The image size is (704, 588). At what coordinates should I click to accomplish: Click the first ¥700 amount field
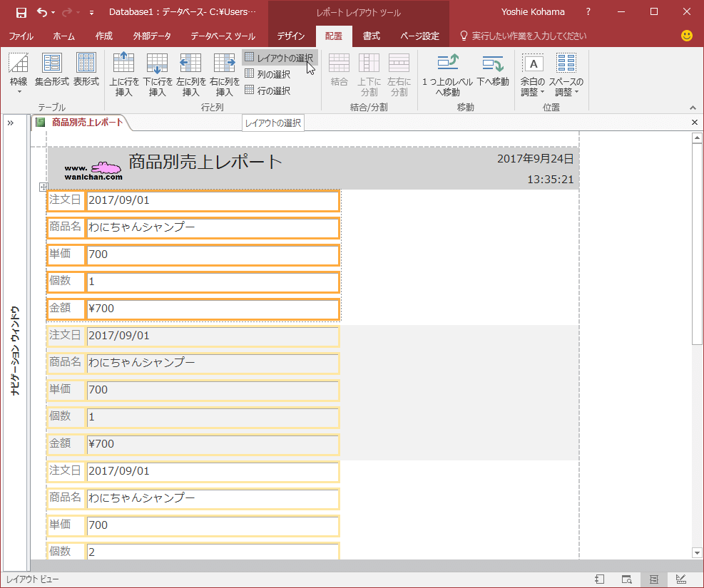pos(213,309)
